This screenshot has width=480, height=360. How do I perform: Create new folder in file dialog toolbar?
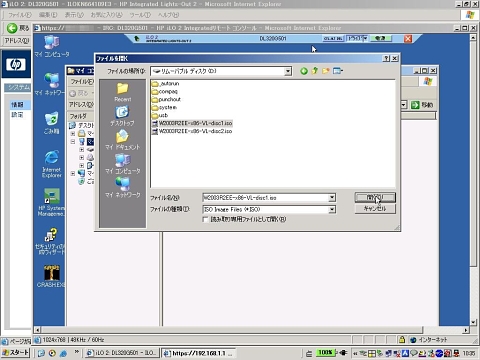pos(326,71)
